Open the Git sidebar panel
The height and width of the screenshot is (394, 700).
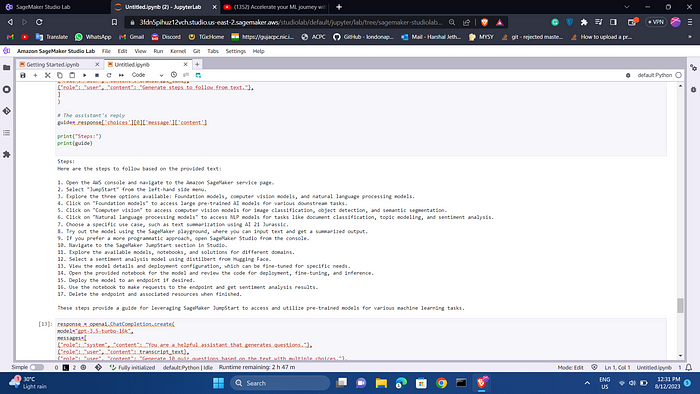click(6, 111)
